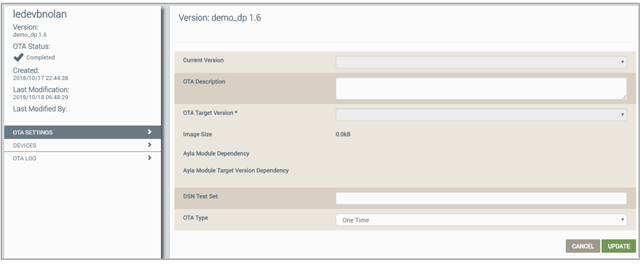Open the OTA Target Version dropdown

coord(481,115)
